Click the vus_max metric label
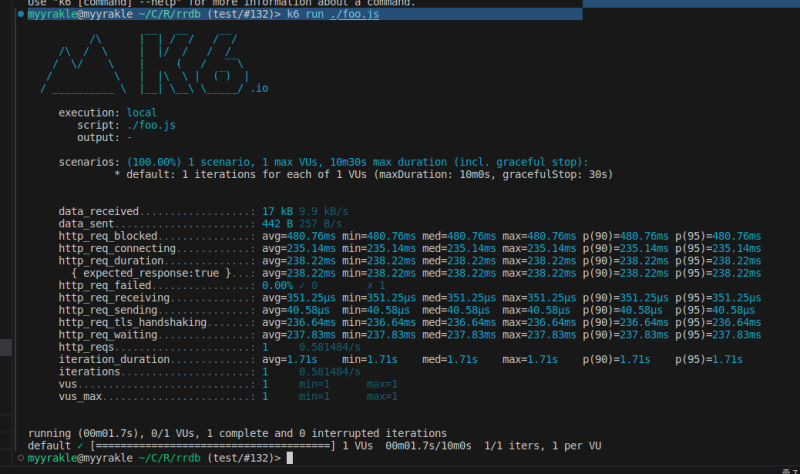 click(80, 396)
